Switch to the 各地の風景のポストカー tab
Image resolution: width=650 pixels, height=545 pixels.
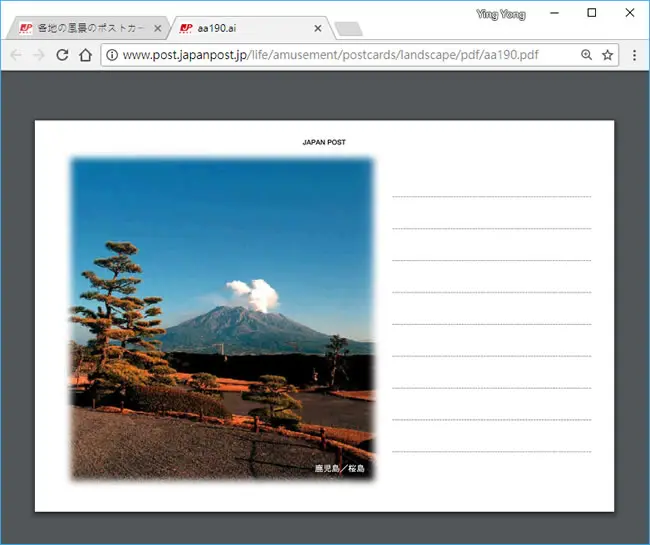coord(88,28)
